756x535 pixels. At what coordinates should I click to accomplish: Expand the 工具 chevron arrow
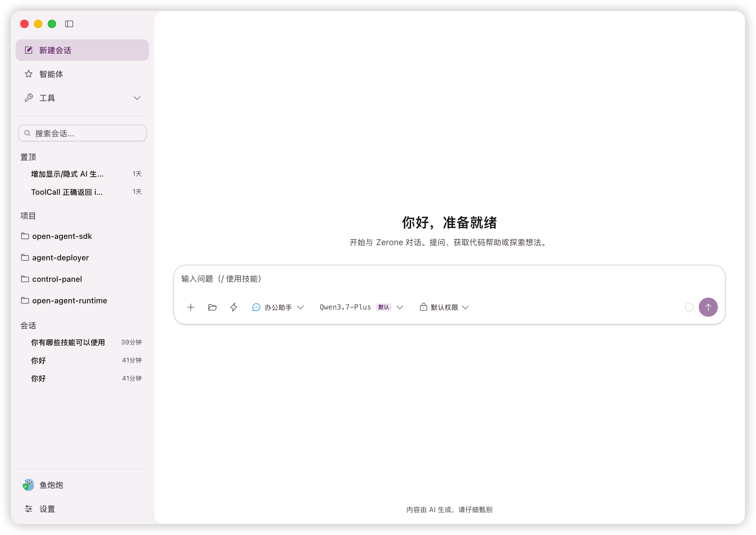137,98
